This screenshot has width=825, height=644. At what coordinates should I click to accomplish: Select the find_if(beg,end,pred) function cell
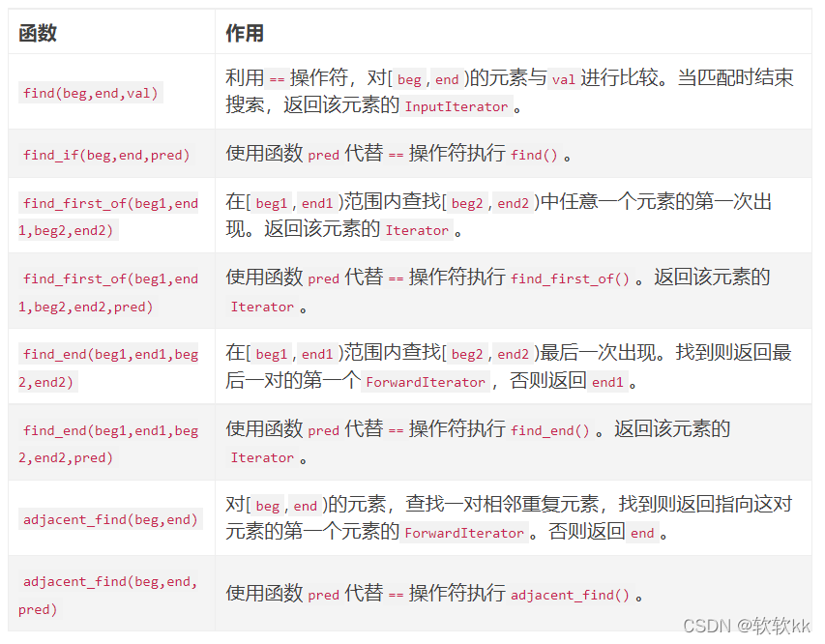point(106,156)
